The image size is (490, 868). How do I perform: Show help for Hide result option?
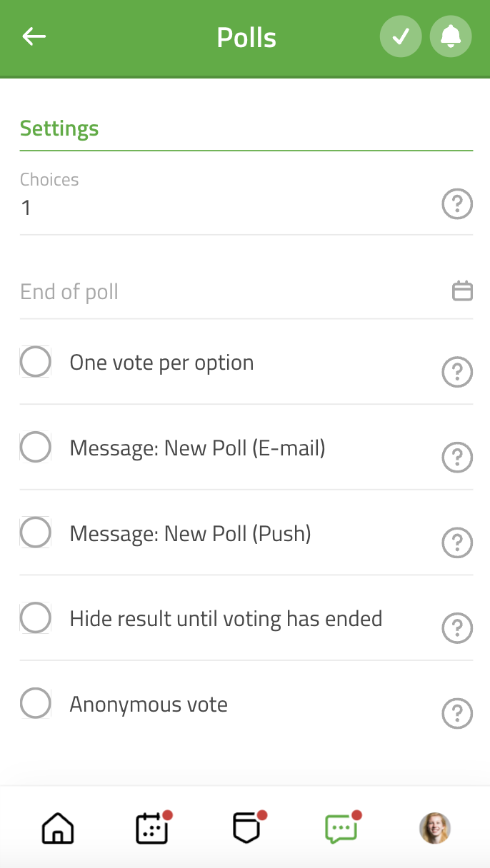point(457,628)
